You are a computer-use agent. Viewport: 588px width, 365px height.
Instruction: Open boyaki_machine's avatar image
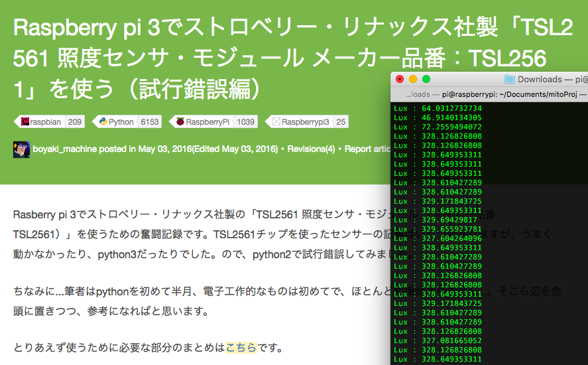click(21, 149)
